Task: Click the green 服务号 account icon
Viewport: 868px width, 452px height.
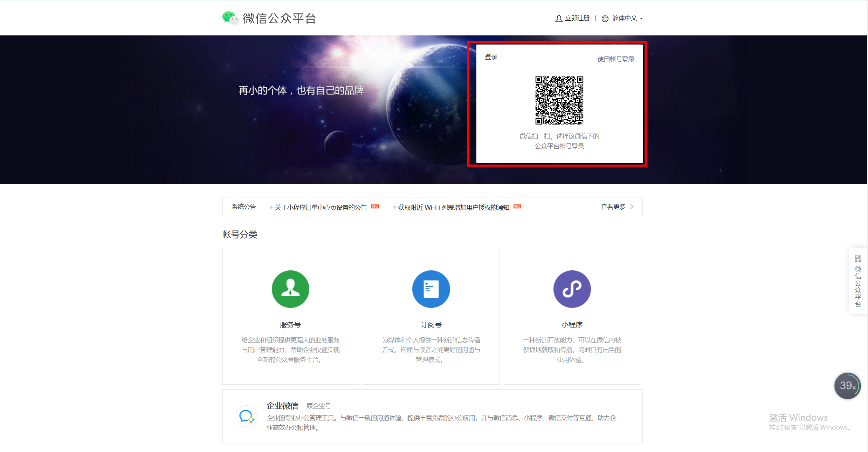Action: pos(290,289)
